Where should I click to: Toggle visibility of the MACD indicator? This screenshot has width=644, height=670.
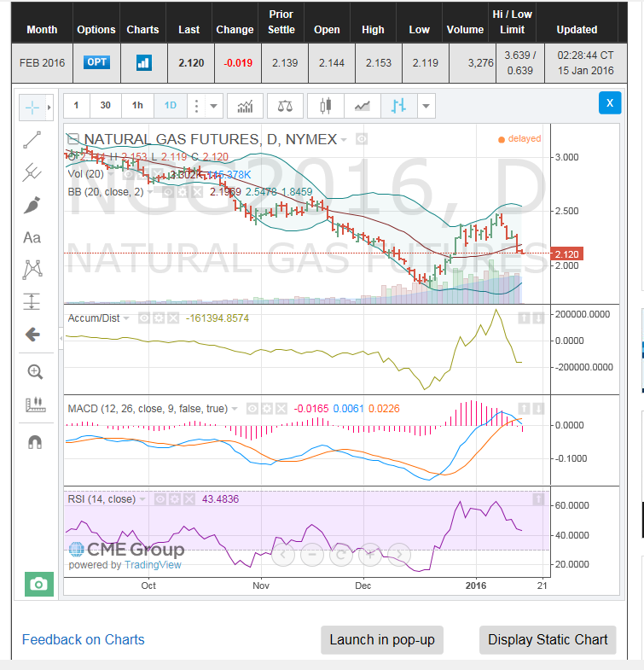(x=252, y=409)
